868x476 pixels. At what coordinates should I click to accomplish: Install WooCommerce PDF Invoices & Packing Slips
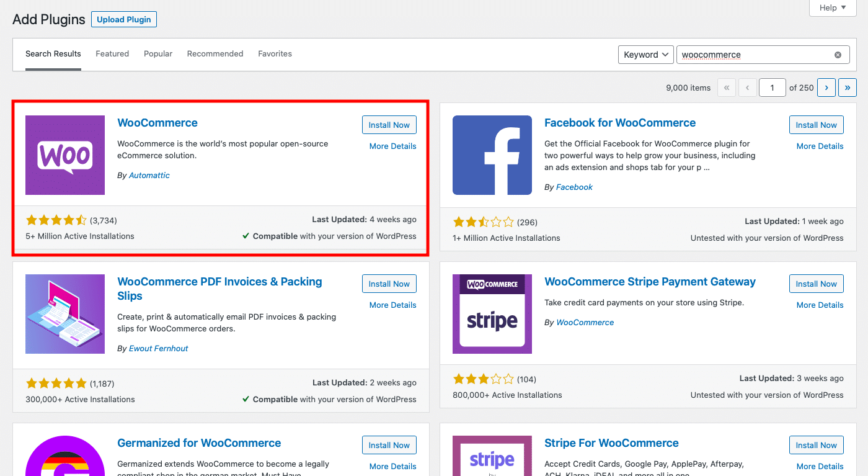389,284
